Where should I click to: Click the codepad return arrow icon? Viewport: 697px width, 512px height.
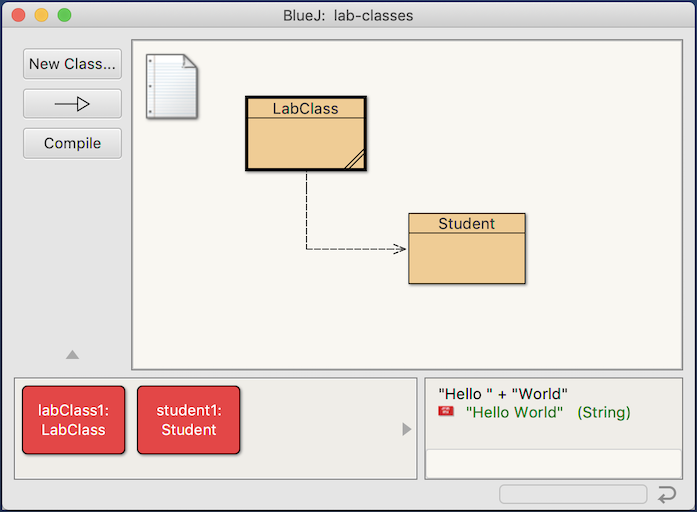(667, 494)
